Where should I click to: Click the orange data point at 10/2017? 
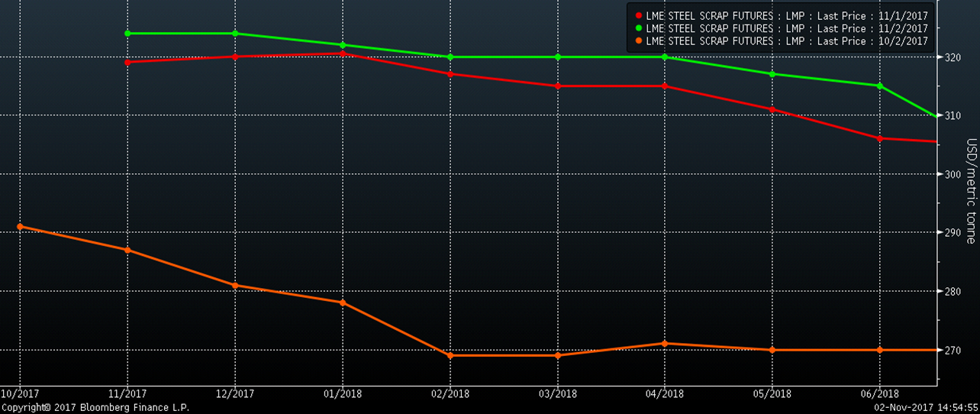click(x=20, y=226)
